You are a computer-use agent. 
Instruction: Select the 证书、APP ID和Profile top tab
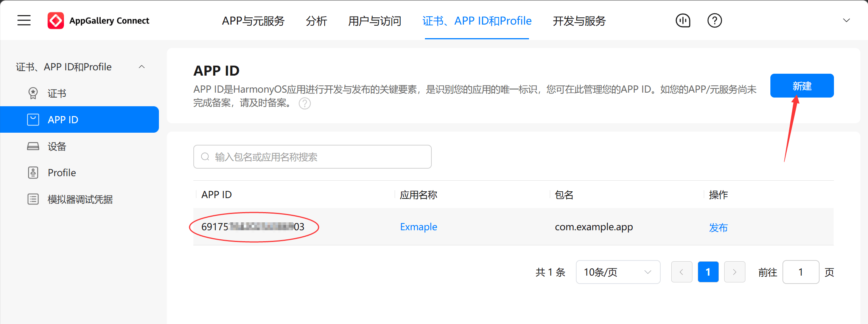coord(477,21)
